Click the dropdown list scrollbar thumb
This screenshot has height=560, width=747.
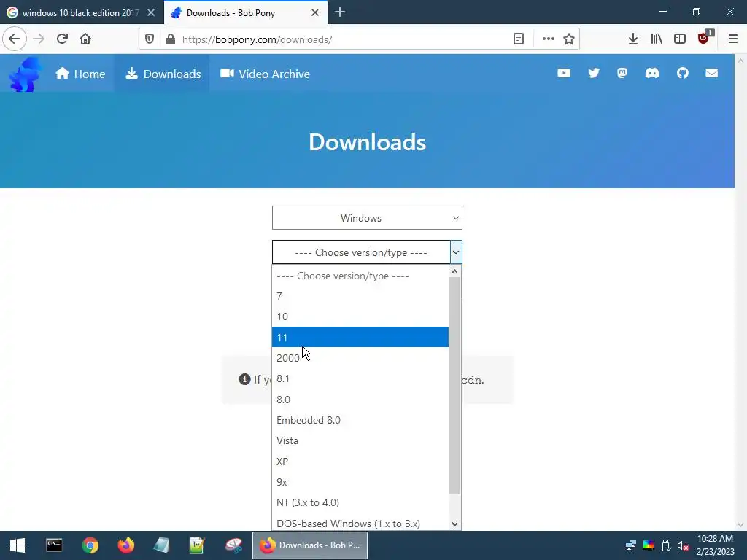(455, 385)
